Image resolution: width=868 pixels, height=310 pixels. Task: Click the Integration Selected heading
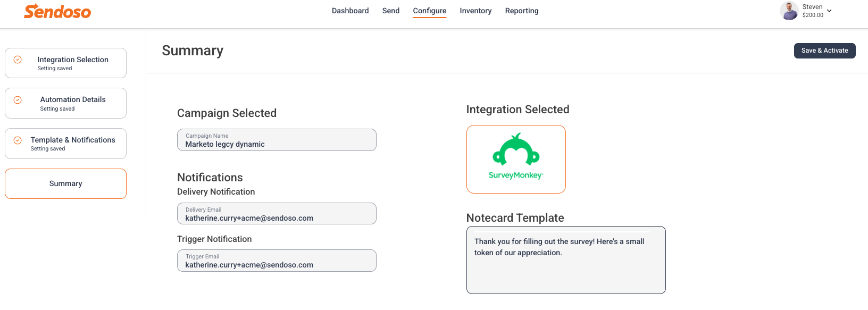(x=518, y=110)
